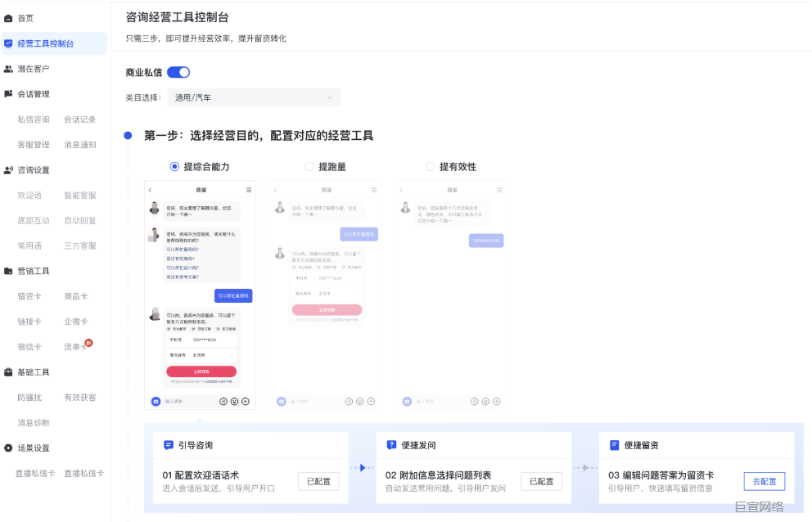The width and height of the screenshot is (812, 522).
Task: Open 经营工具控制台 menu item
Action: pyautogui.click(x=54, y=43)
